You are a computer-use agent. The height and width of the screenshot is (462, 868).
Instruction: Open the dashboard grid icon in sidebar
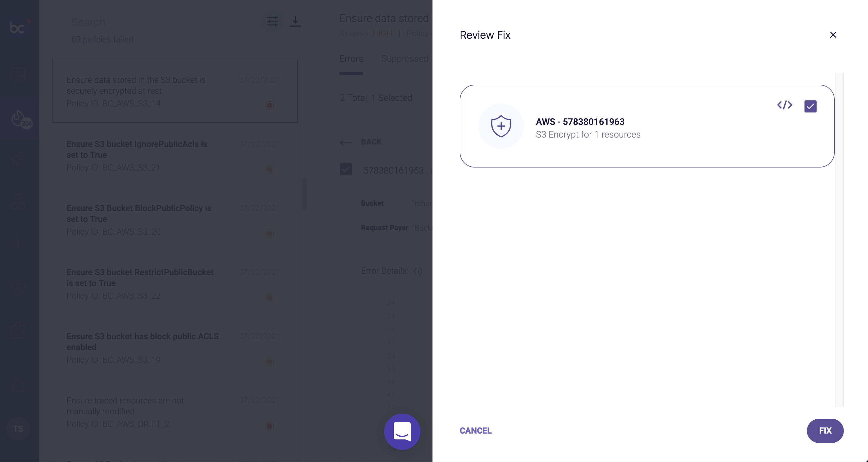click(18, 74)
